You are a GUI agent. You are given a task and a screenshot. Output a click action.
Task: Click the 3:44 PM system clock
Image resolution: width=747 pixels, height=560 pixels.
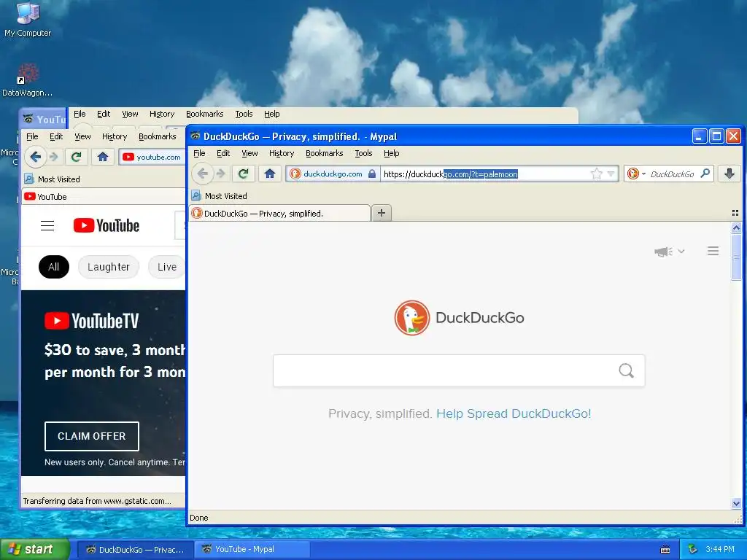(x=720, y=549)
